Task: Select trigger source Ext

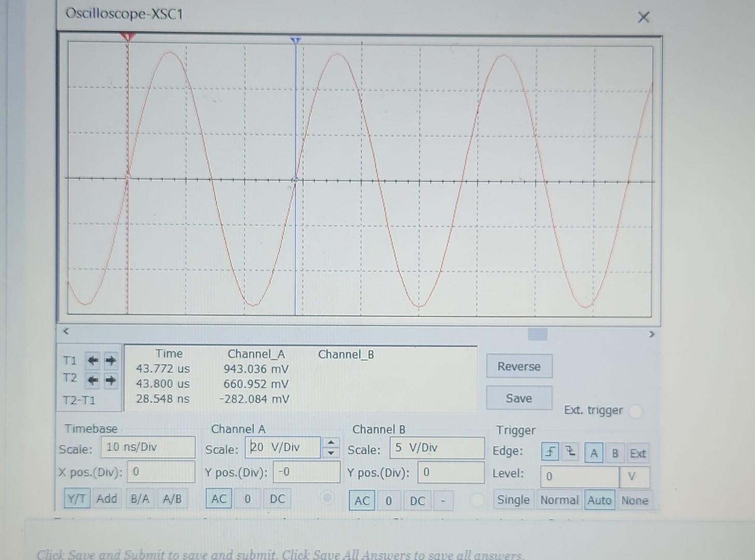Action: pos(638,453)
